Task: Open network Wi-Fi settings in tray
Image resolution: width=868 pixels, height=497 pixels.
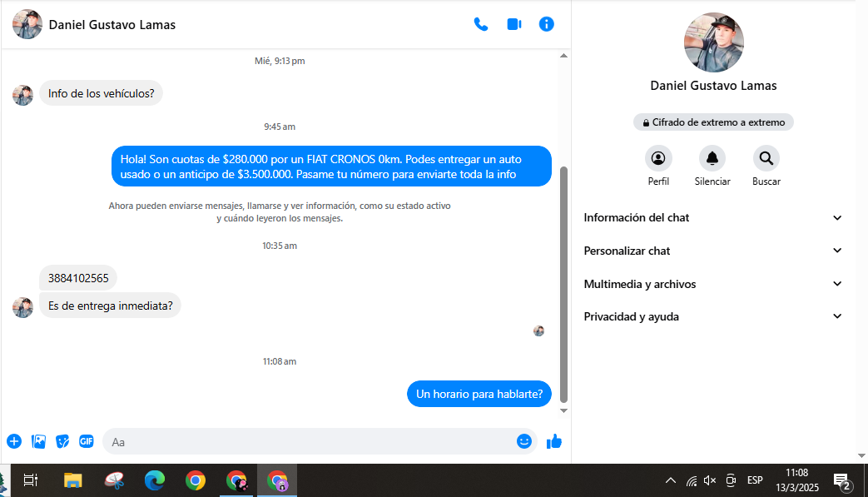Action: pos(692,480)
